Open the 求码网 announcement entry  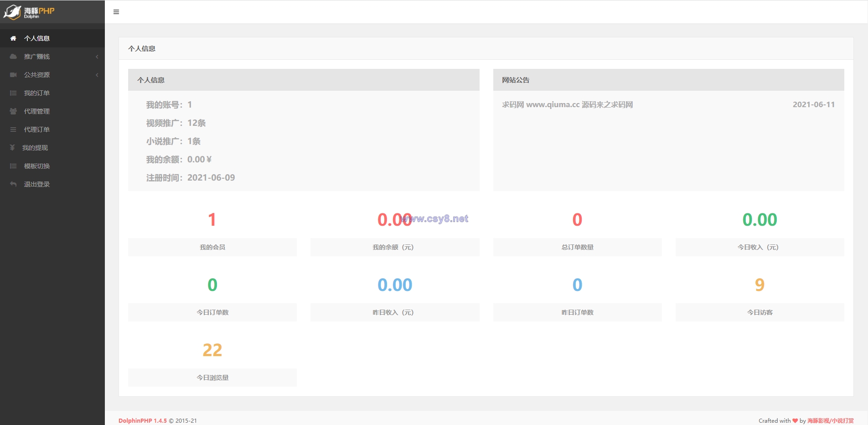pyautogui.click(x=568, y=104)
